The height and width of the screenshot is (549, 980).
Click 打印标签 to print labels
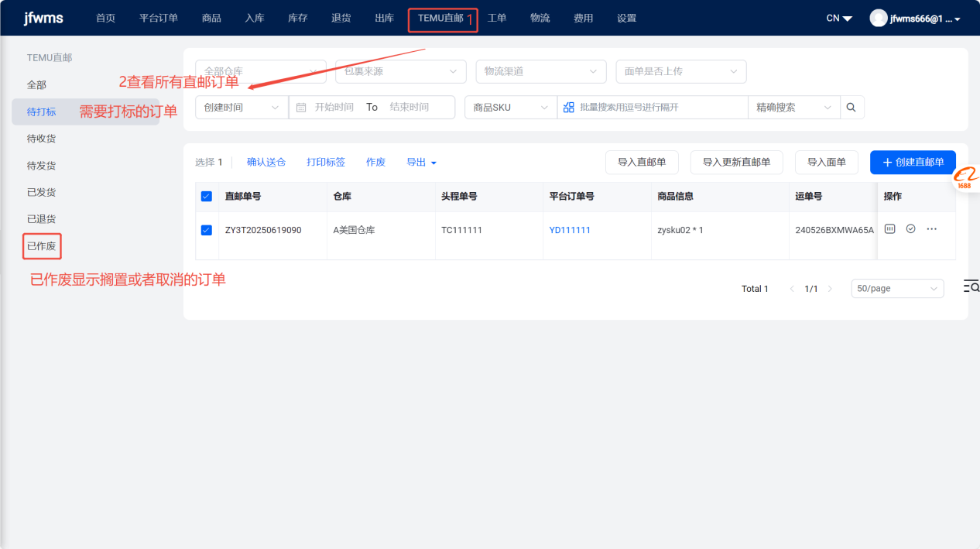click(326, 163)
